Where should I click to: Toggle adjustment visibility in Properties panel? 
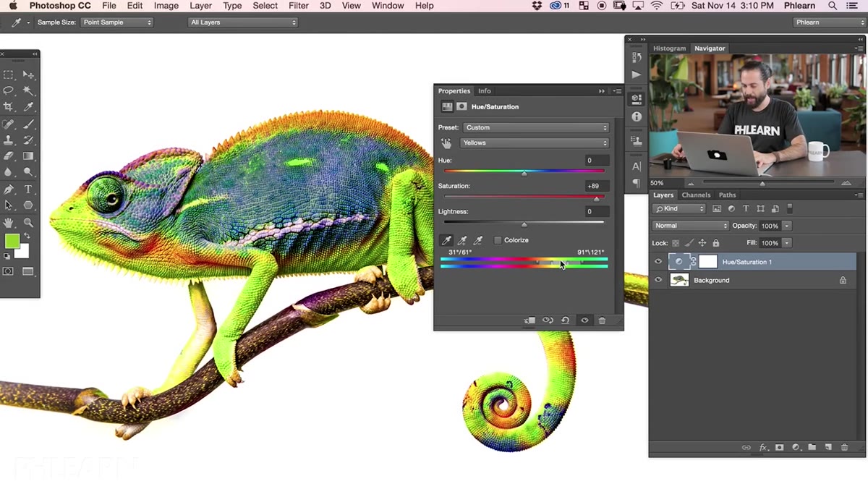coord(584,320)
